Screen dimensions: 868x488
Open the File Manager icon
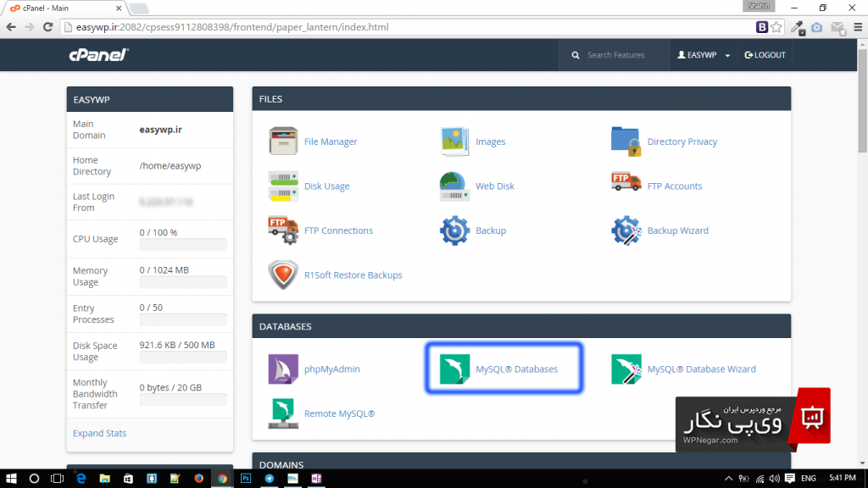coord(283,141)
